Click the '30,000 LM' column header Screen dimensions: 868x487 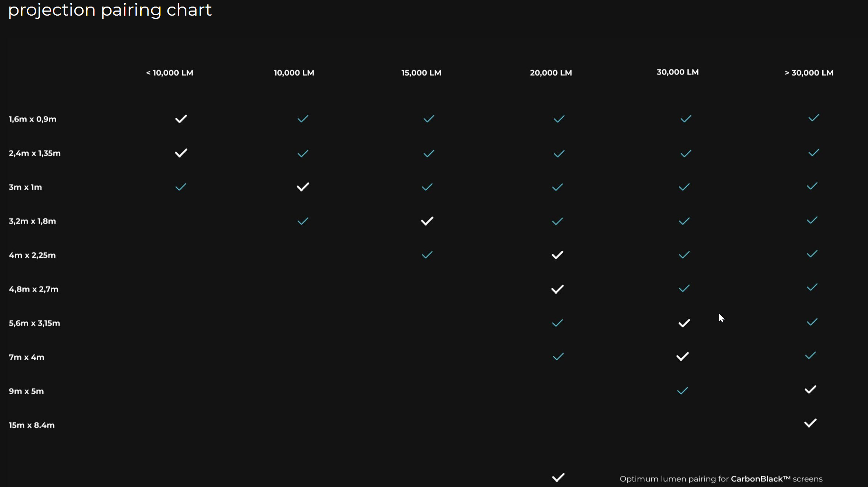pos(678,72)
